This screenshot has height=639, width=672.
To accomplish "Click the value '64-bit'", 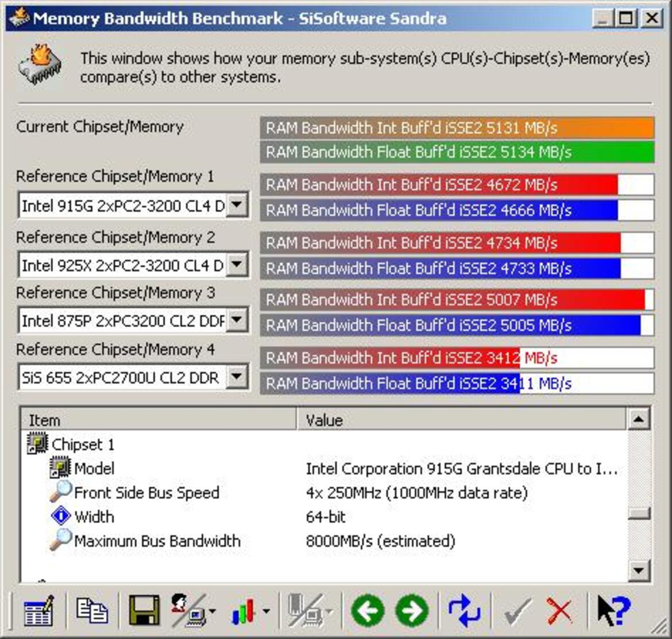I will click(x=326, y=517).
